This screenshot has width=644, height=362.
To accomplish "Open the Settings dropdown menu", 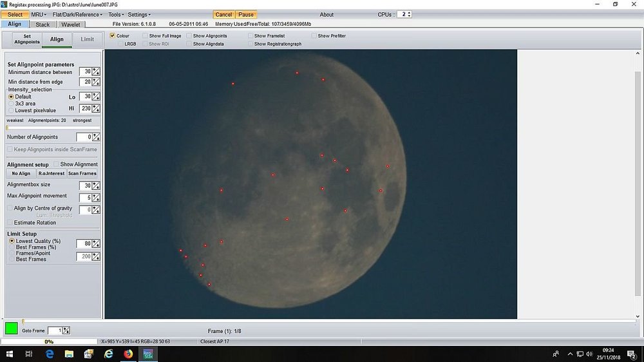I will [x=139, y=14].
